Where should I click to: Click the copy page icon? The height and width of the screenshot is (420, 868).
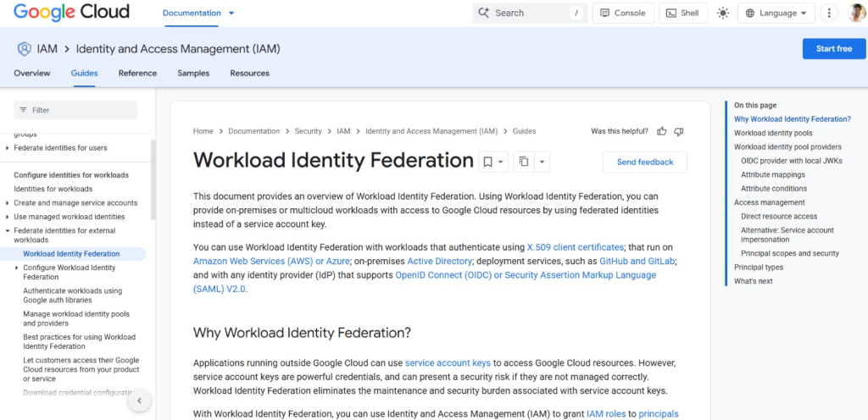[524, 162]
